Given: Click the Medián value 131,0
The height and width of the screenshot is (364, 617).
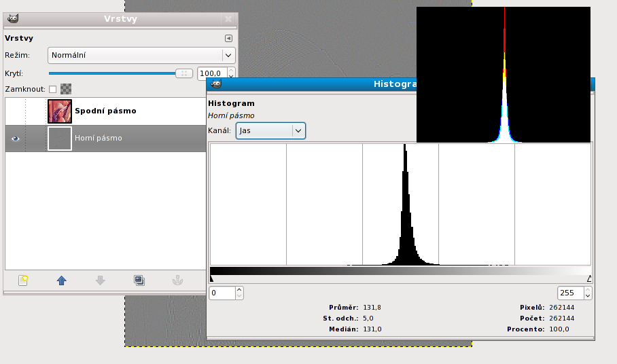Looking at the screenshot, I should tap(372, 329).
